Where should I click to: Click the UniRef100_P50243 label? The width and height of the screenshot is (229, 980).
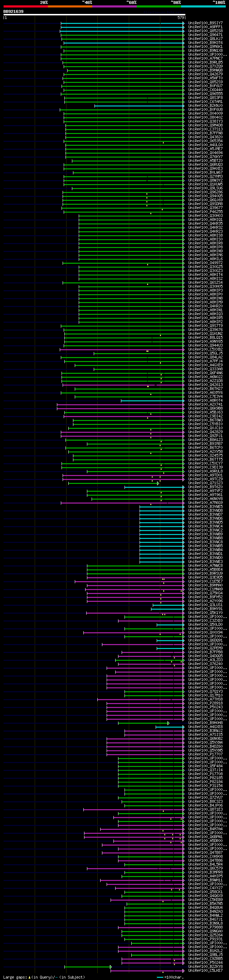pyautogui.click(x=205, y=707)
